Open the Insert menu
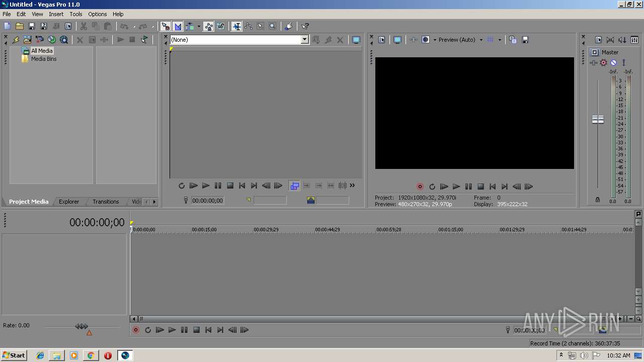This screenshot has width=644, height=362. coord(56,14)
